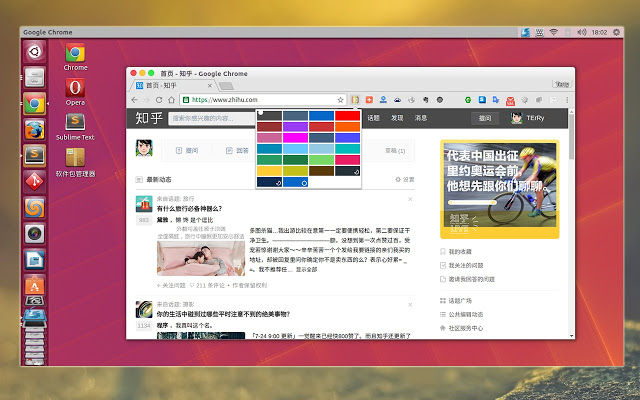Open the orange spiral app in launcher
This screenshot has height=400, width=640.
(x=34, y=208)
